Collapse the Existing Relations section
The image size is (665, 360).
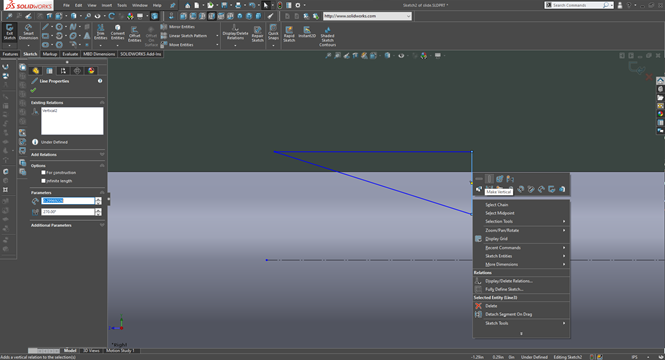pos(102,103)
